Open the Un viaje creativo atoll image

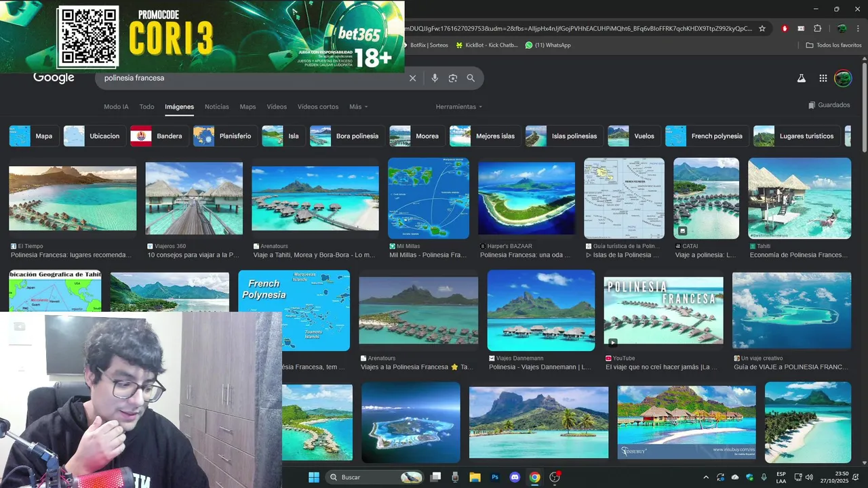(791, 310)
